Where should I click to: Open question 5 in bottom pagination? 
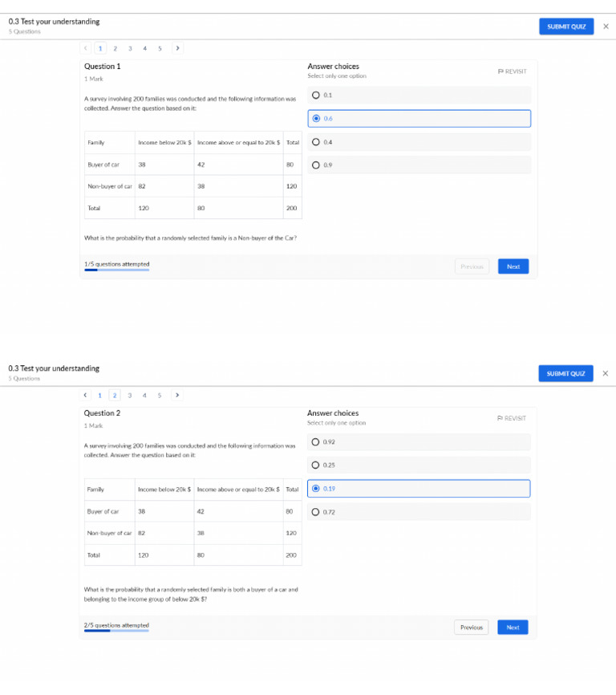tap(160, 395)
